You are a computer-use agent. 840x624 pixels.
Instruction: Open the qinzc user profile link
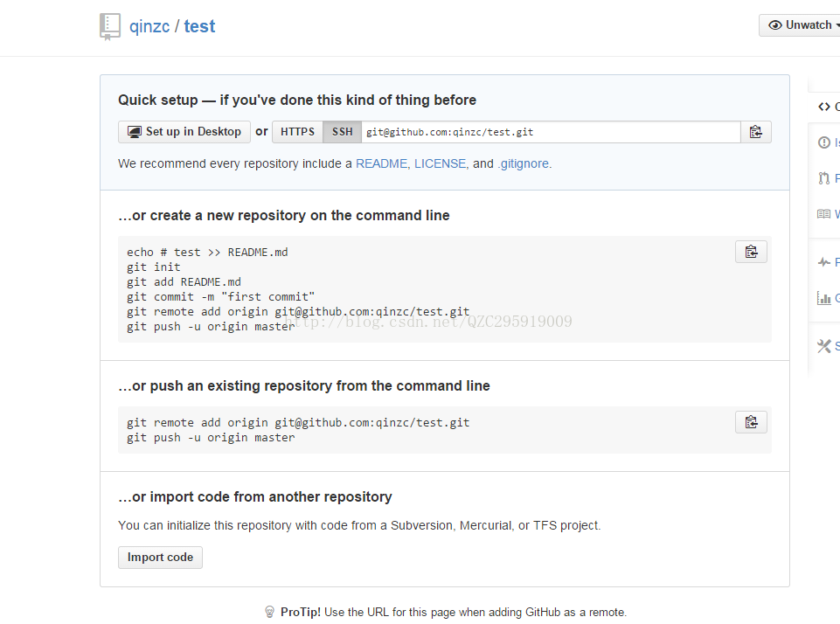pos(149,26)
